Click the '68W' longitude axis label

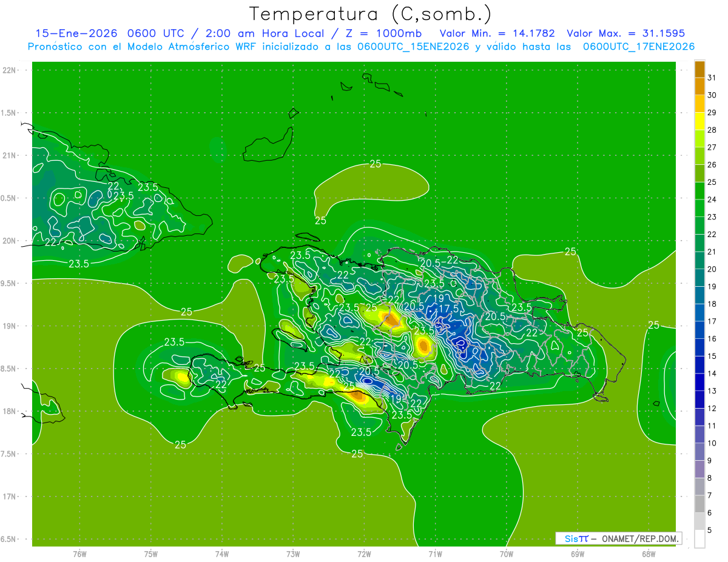click(649, 554)
